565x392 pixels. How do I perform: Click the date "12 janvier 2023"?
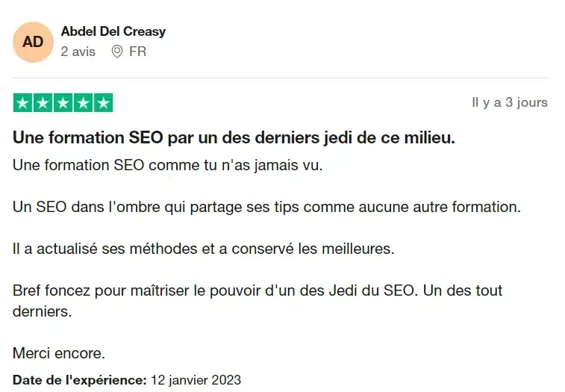196,380
